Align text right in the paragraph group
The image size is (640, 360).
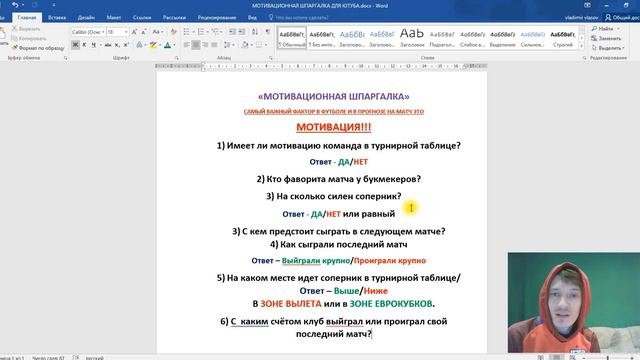point(205,45)
